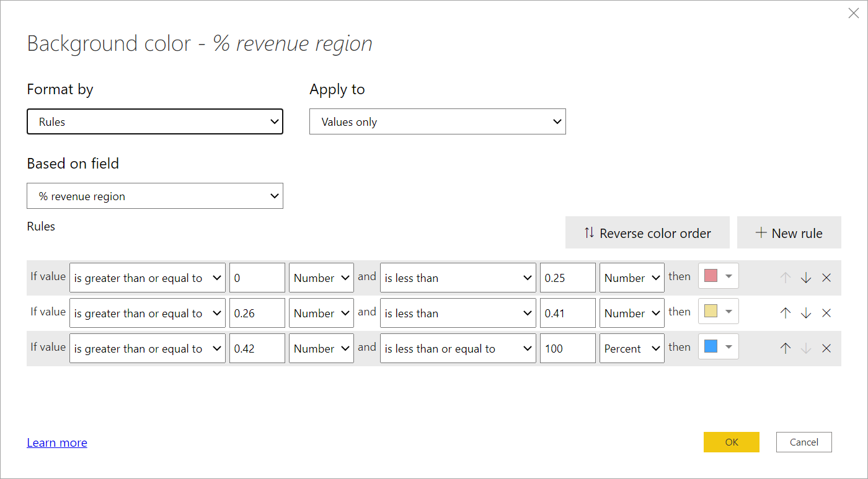Screen dimensions: 868x479
Task: Open first rule's 'is less than' dropdown
Action: point(458,278)
